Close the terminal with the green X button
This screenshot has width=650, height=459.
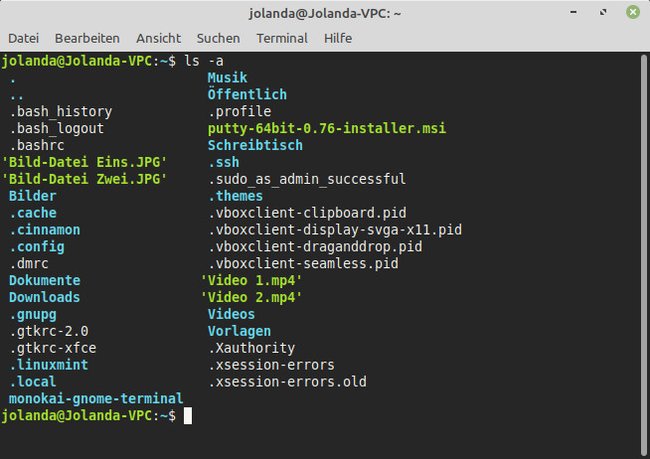[x=633, y=12]
